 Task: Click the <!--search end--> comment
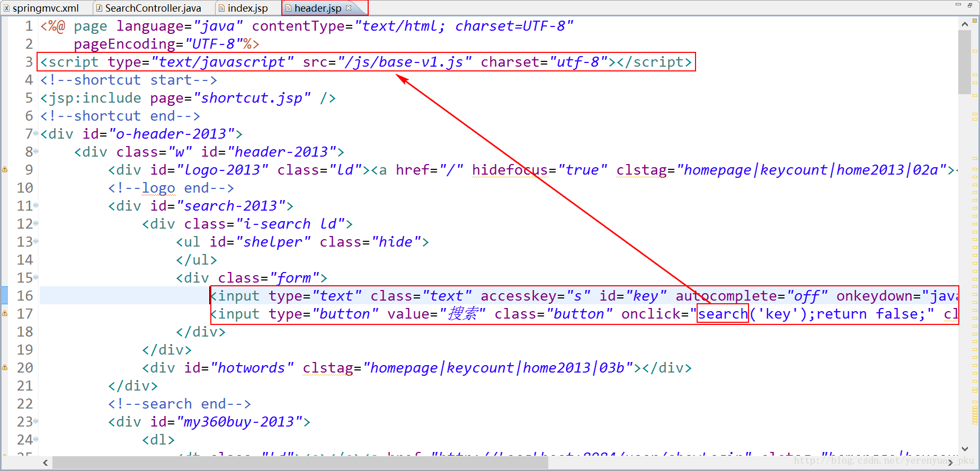pos(180,404)
